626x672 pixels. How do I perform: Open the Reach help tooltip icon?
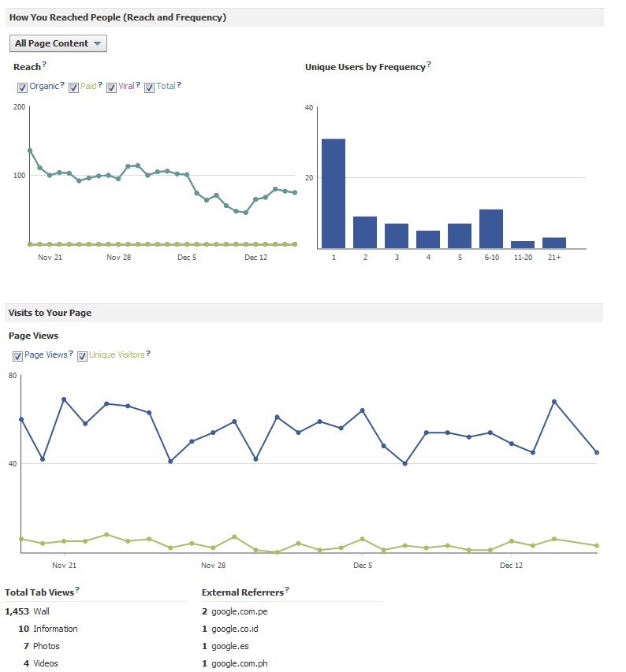coord(43,65)
